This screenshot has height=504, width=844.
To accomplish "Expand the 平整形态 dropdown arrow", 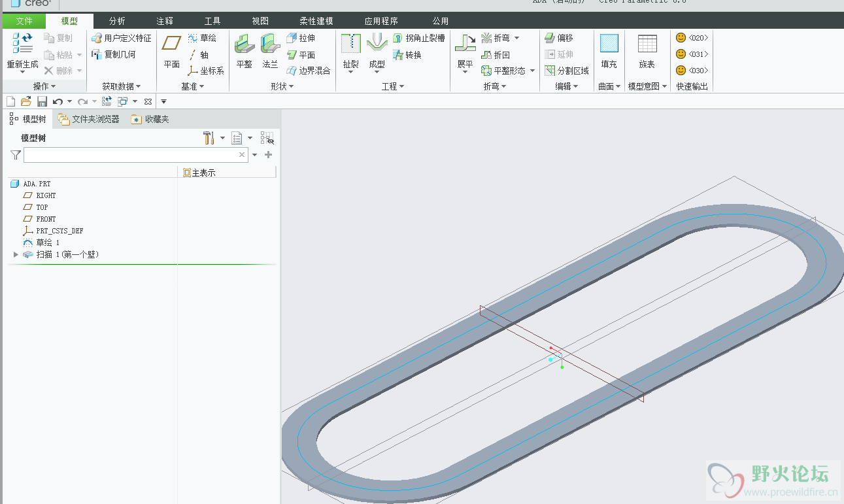I will [532, 71].
